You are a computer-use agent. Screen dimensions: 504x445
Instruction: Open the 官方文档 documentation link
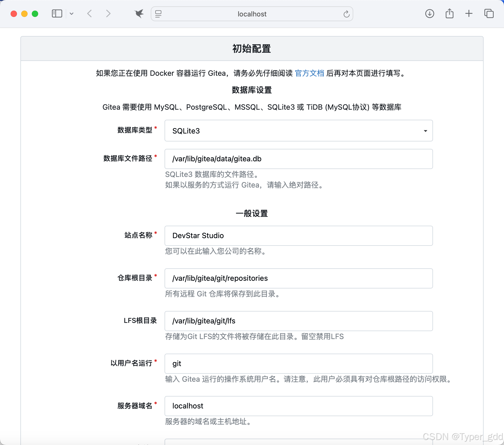(310, 73)
